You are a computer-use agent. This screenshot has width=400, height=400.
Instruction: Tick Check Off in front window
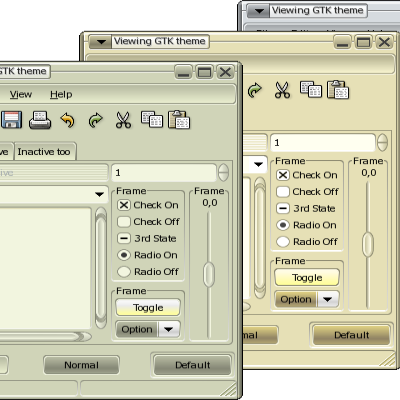124,222
